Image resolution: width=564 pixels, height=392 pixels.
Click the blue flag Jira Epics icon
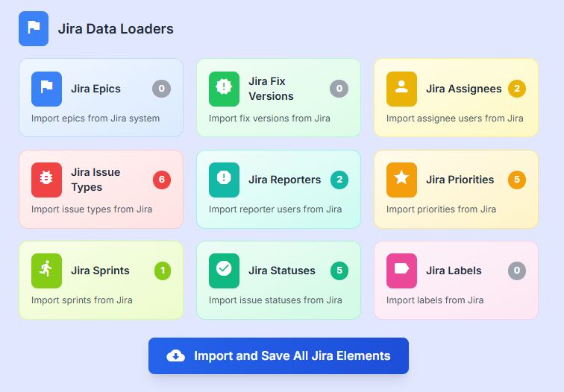tap(46, 89)
